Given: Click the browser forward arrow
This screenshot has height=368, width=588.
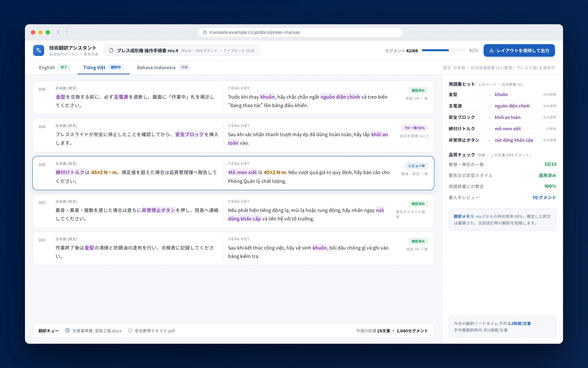Looking at the screenshot, I should 67,32.
